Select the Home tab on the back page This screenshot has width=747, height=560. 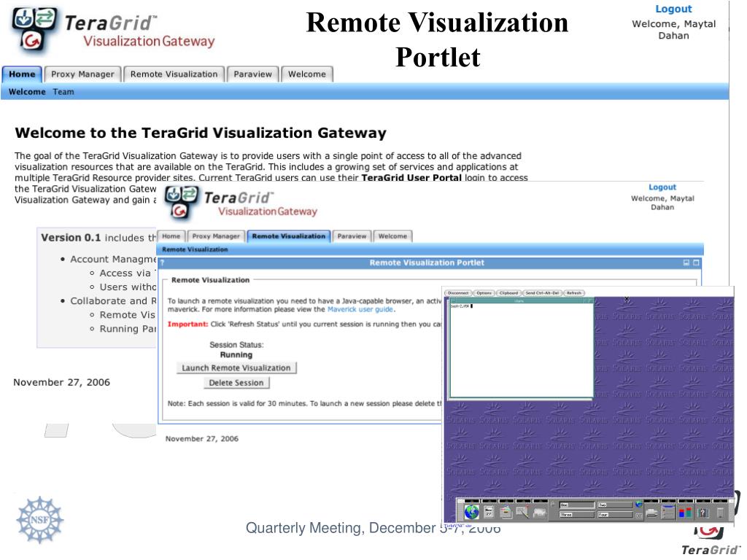pyautogui.click(x=22, y=74)
